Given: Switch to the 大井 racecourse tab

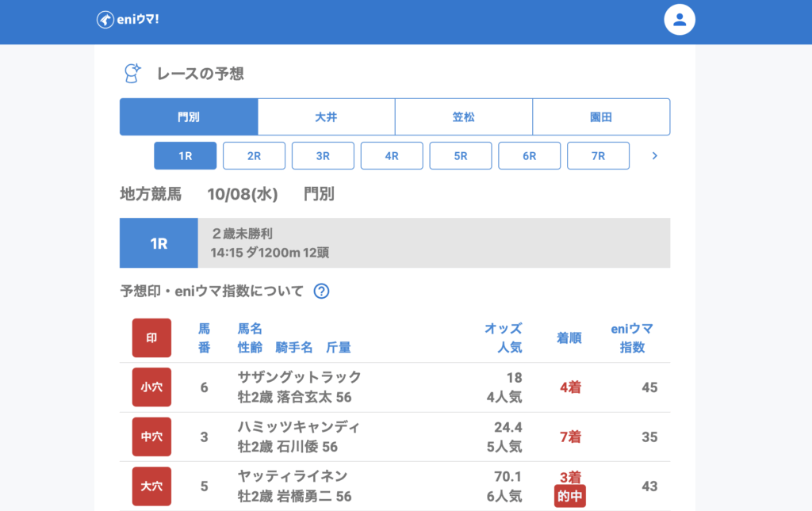Looking at the screenshot, I should tap(326, 117).
